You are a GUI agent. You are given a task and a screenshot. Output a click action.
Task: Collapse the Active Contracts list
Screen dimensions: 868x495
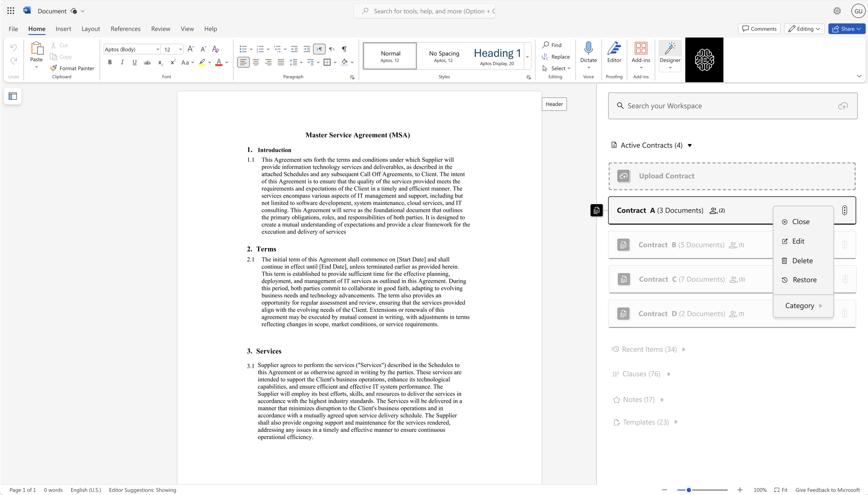690,145
